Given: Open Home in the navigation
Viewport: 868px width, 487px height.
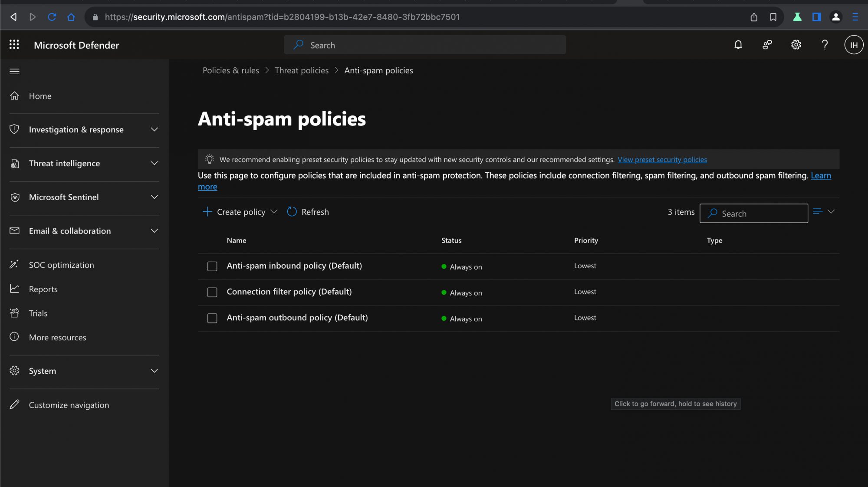Looking at the screenshot, I should [40, 96].
